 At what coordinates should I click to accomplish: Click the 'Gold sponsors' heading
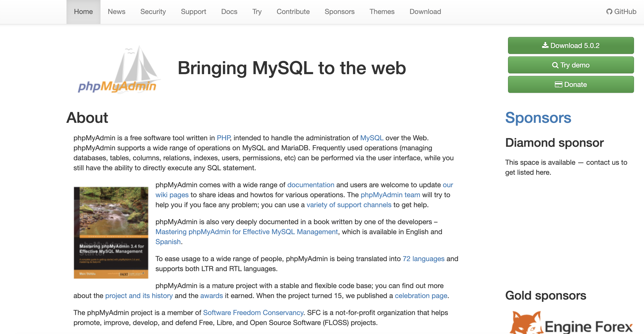point(545,296)
